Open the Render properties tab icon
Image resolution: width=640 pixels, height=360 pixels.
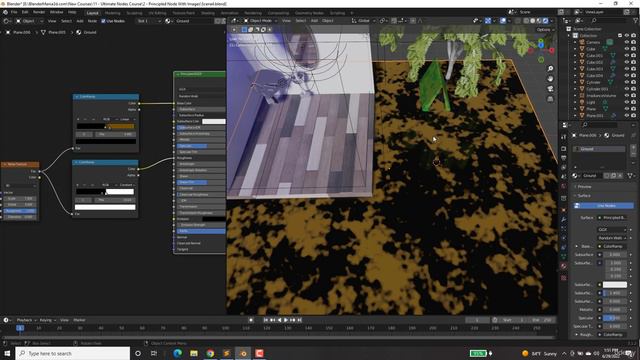click(564, 148)
